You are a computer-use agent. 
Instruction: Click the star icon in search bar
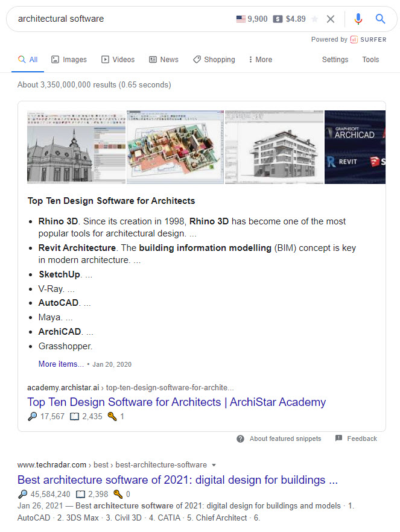[x=314, y=19]
